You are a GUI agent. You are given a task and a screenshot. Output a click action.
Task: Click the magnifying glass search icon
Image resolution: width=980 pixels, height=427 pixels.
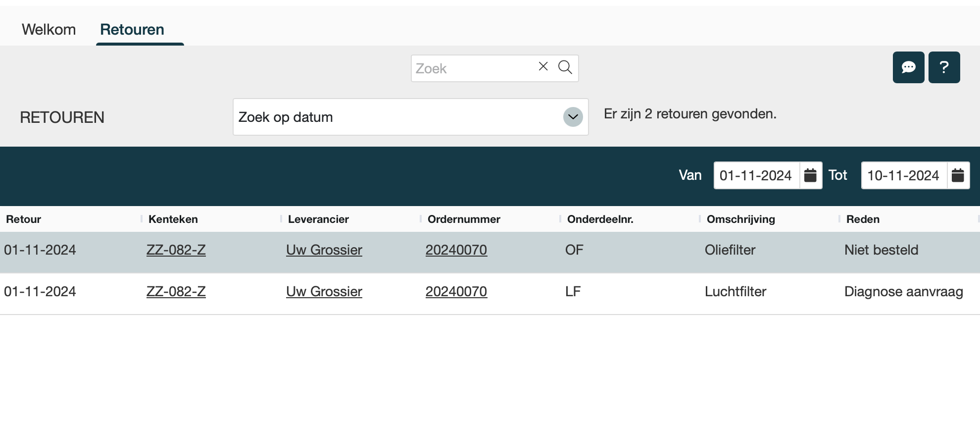(x=565, y=67)
